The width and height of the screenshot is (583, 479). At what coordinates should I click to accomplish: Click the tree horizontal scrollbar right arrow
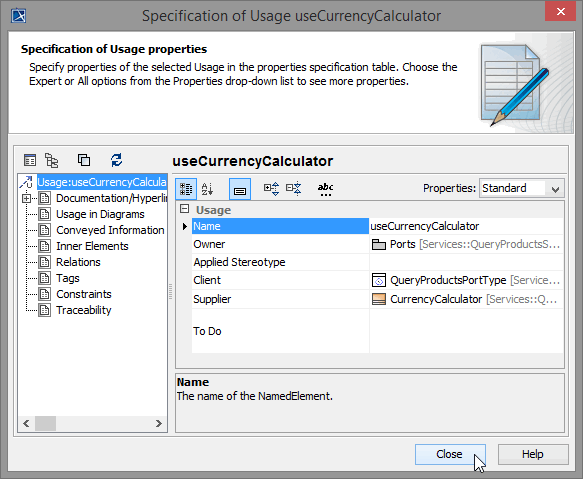159,423
